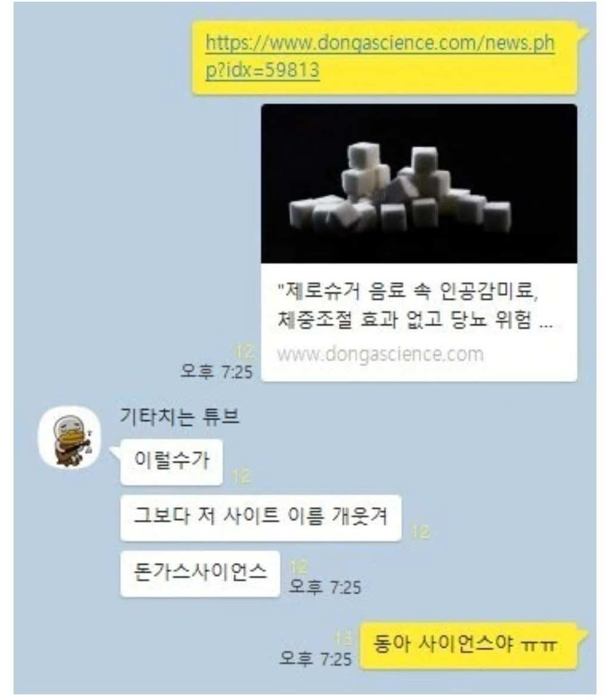Select the message bubble 돈가스사이언스
This screenshot has width=610, height=700.
coord(200,574)
